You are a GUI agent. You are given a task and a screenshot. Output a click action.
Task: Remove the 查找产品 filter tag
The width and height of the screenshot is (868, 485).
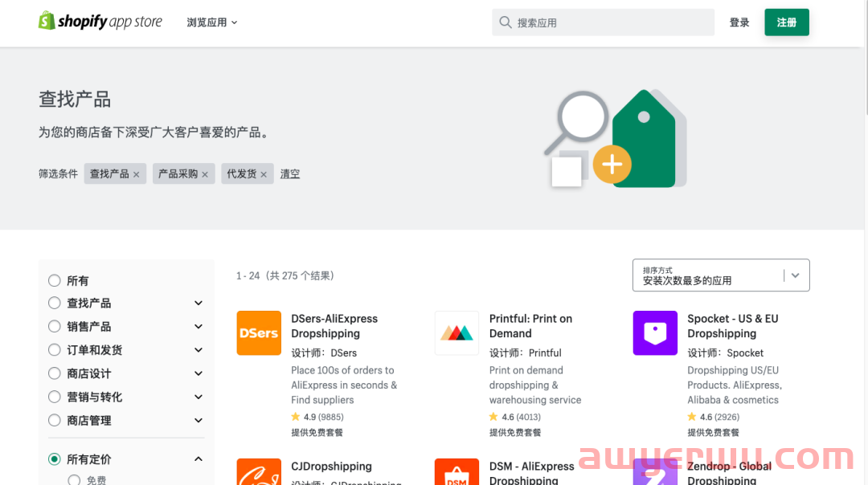pyautogui.click(x=137, y=174)
